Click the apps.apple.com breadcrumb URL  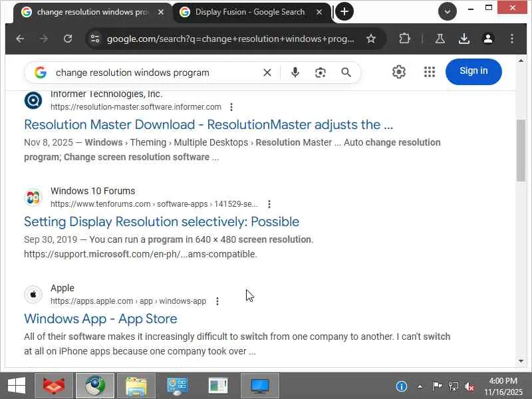pyautogui.click(x=128, y=301)
